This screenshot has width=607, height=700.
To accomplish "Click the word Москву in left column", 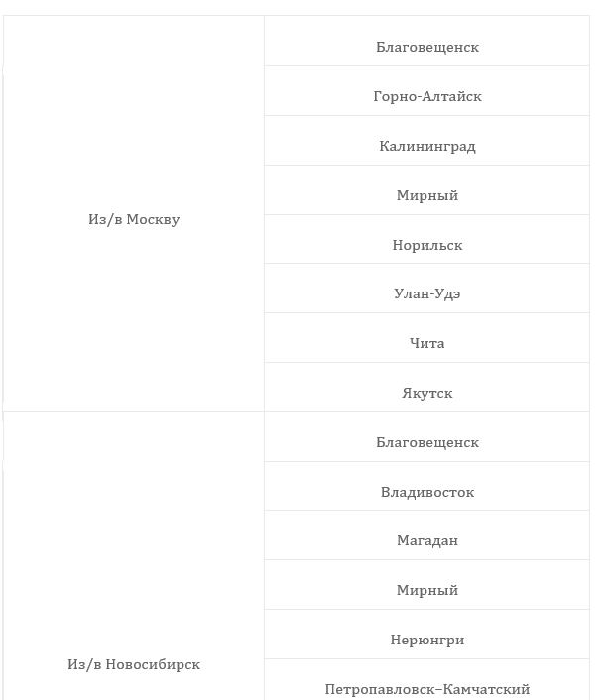I will tap(153, 220).
